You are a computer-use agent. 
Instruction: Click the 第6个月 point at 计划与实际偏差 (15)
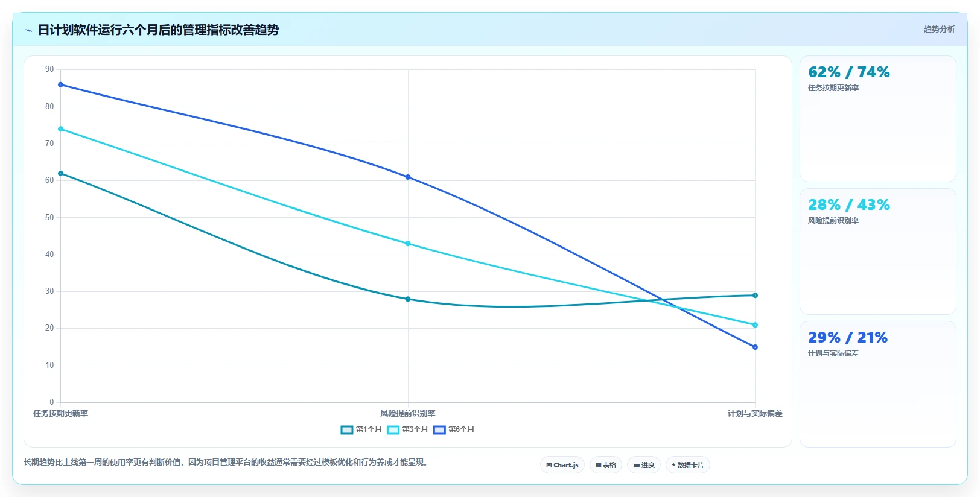(755, 347)
